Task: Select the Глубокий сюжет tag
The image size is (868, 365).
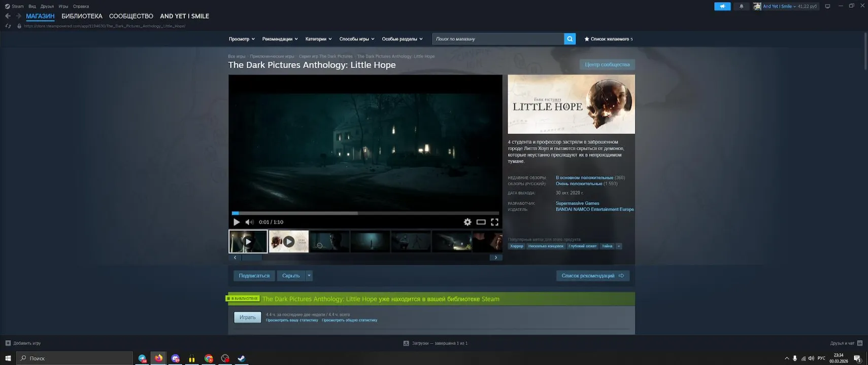Action: [x=582, y=246]
